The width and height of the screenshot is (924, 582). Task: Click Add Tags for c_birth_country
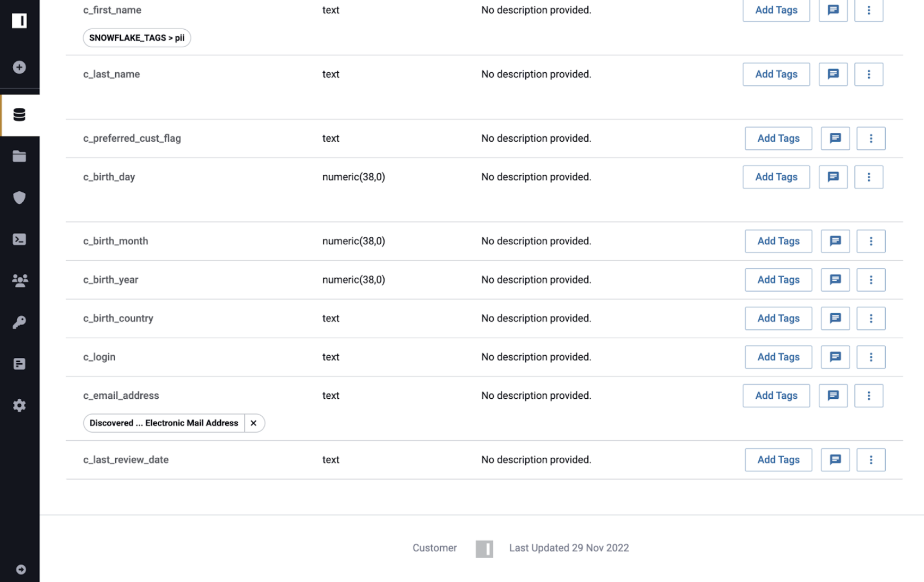tap(778, 319)
